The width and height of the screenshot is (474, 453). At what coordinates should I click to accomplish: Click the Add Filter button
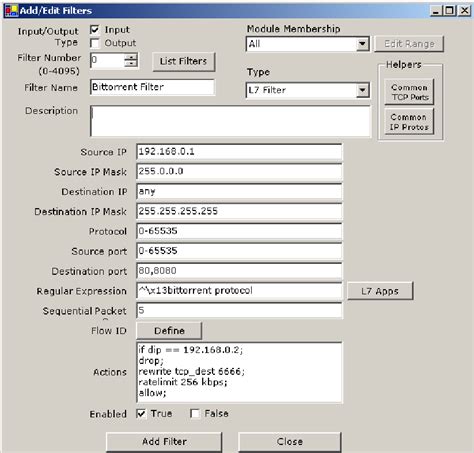164,442
